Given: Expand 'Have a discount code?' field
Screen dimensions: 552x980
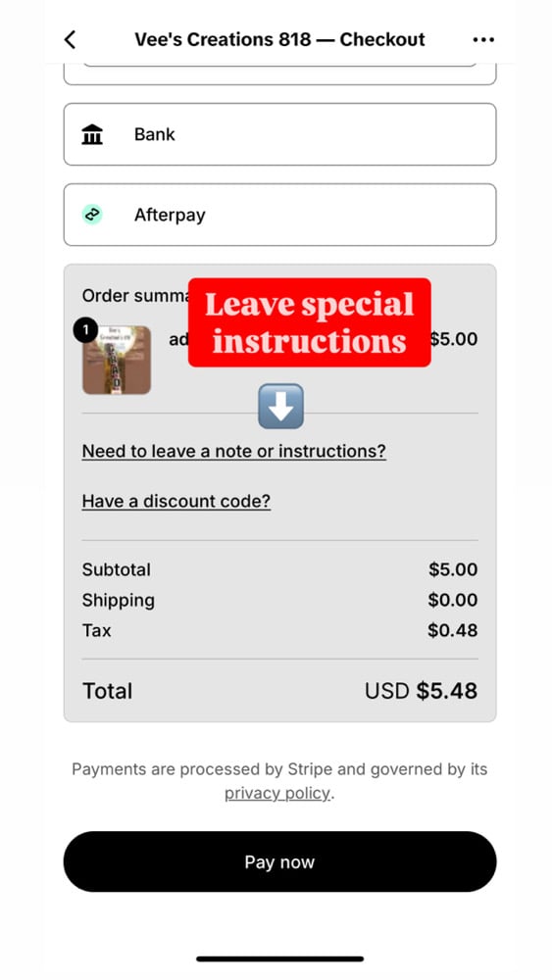Looking at the screenshot, I should [176, 501].
